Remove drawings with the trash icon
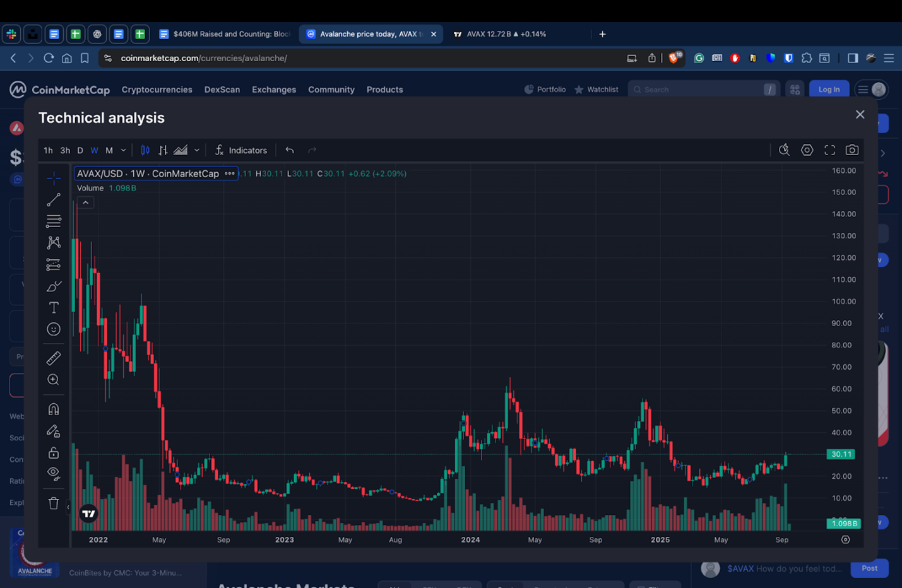The width and height of the screenshot is (902, 588). click(x=54, y=503)
